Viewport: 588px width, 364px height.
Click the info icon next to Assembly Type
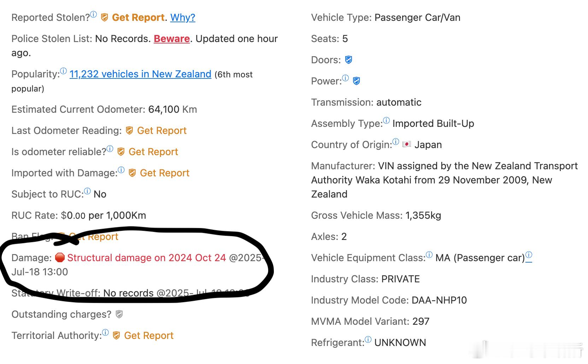[387, 121]
